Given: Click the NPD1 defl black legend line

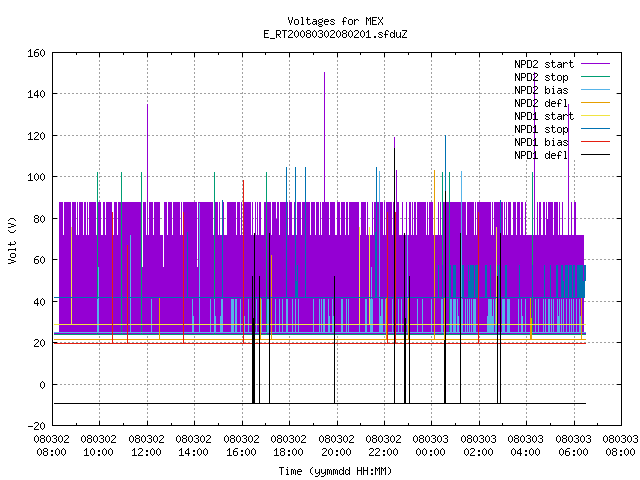Looking at the screenshot, I should (x=596, y=155).
